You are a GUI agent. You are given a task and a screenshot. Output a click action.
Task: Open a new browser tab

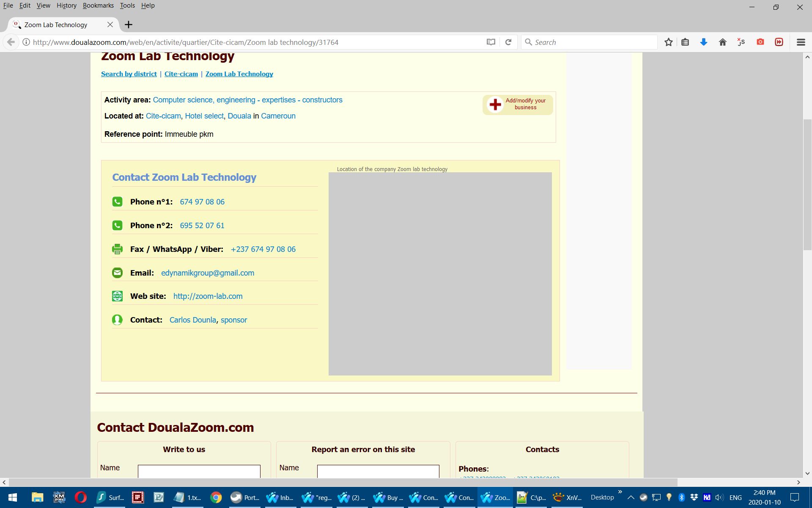(x=129, y=25)
